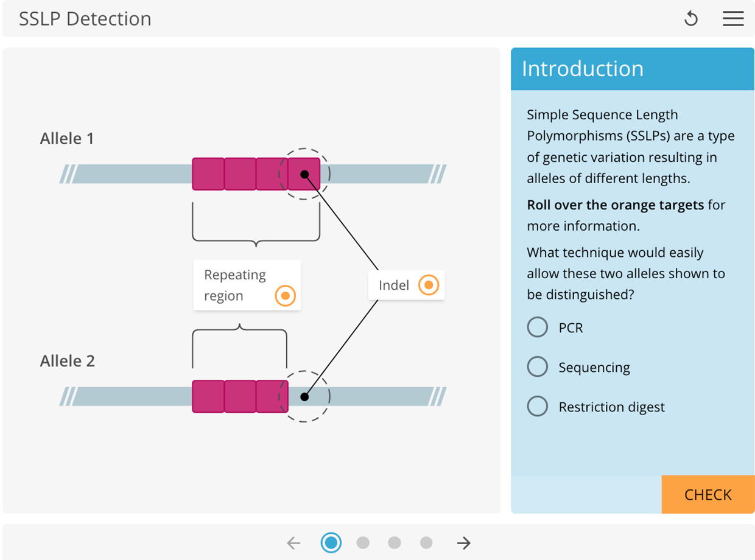755x560 pixels.
Task: Click the dashed circle on Allele 2
Action: click(x=307, y=396)
